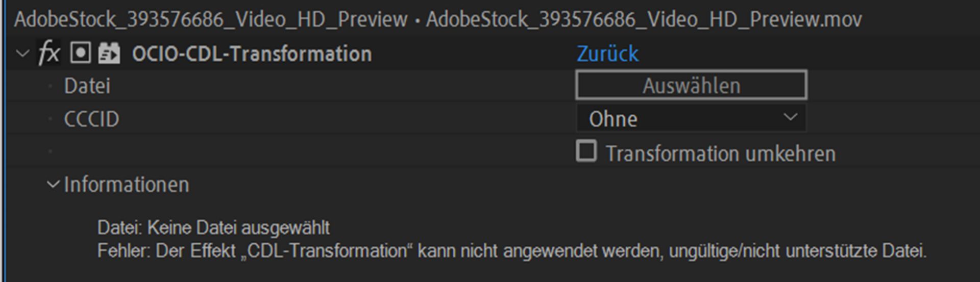Click the Zurück reset link

[607, 54]
